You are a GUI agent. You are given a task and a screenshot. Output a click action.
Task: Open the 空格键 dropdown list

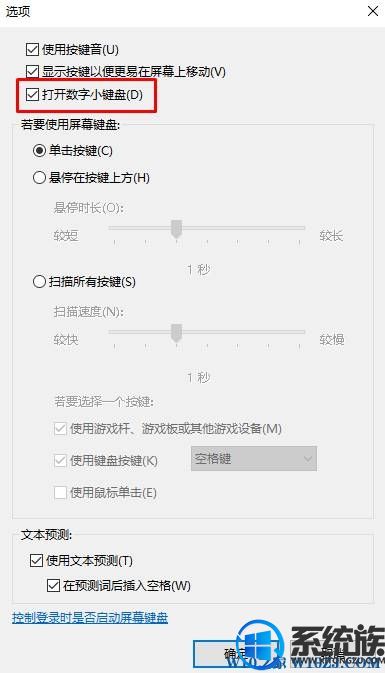tap(254, 458)
